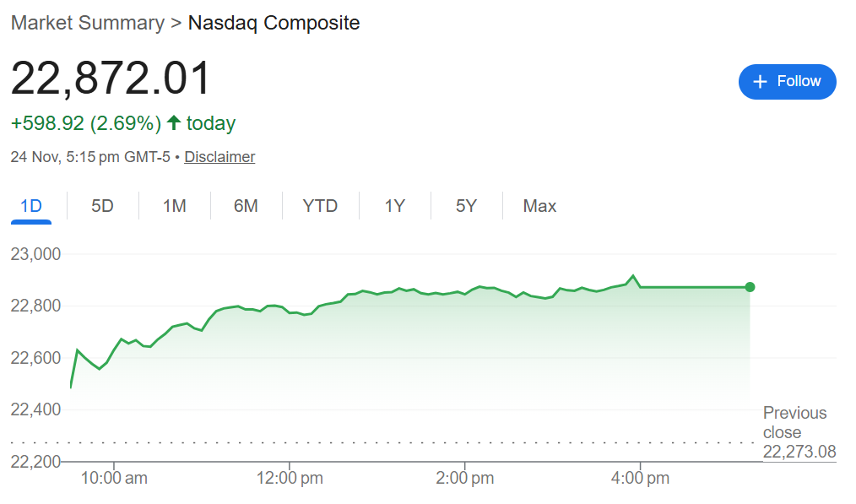The height and width of the screenshot is (504, 856).
Task: Open the 5Y view
Action: (466, 205)
